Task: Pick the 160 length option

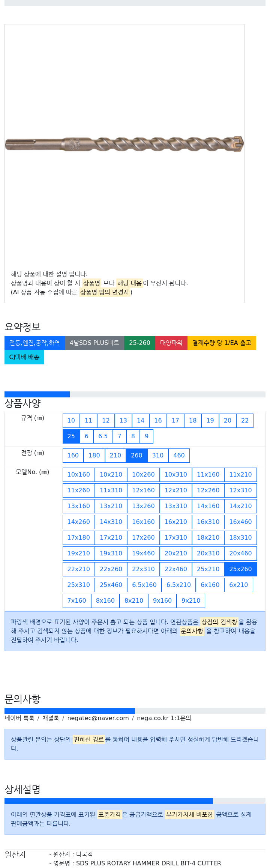Action: (x=73, y=455)
